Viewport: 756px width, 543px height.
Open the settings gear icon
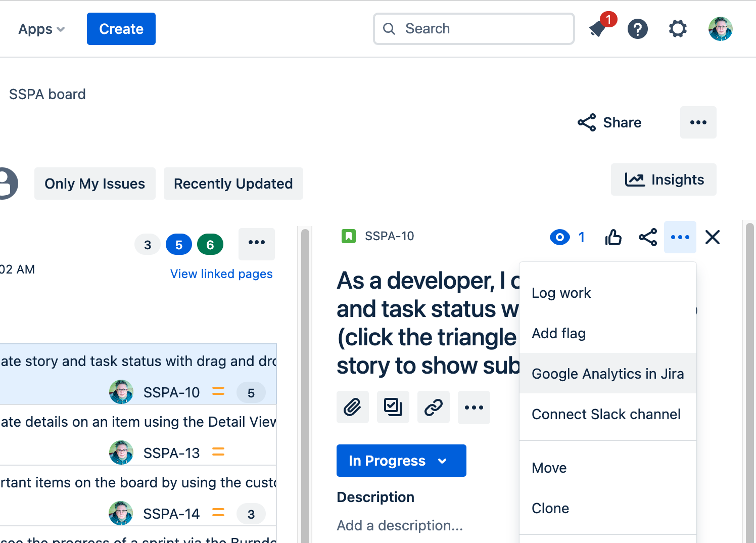(678, 29)
